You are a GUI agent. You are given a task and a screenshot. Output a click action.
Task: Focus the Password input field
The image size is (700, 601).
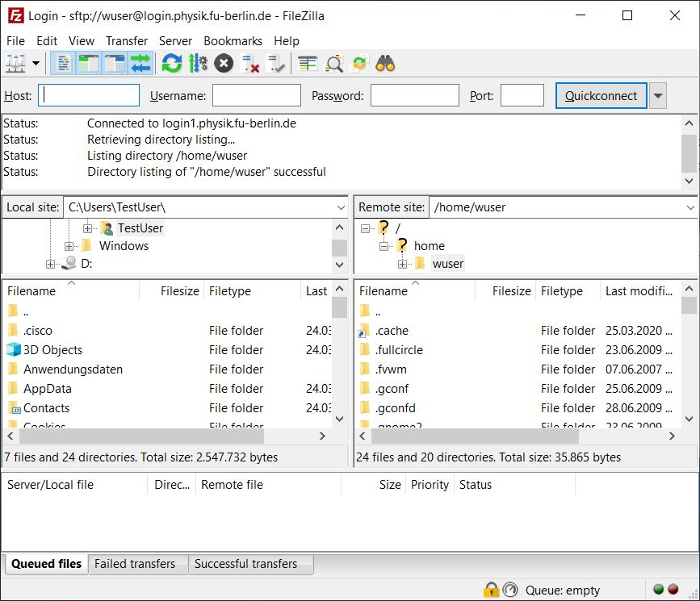click(415, 95)
